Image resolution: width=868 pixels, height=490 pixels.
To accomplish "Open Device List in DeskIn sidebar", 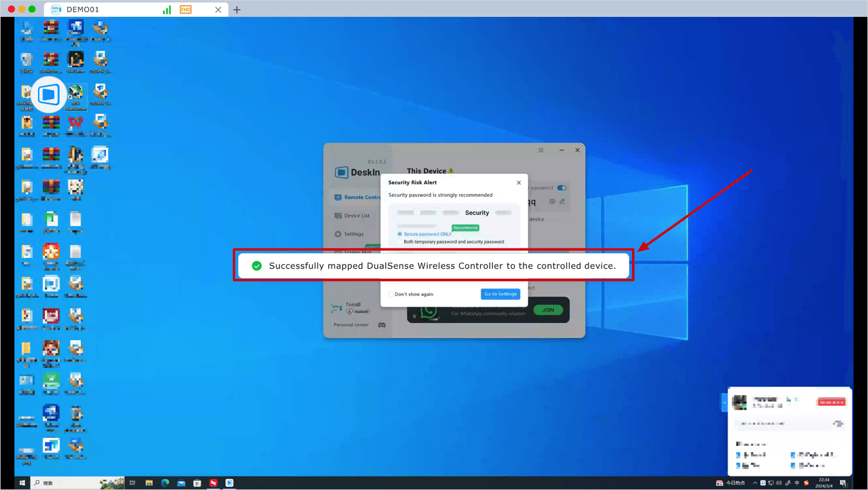I will tap(353, 216).
